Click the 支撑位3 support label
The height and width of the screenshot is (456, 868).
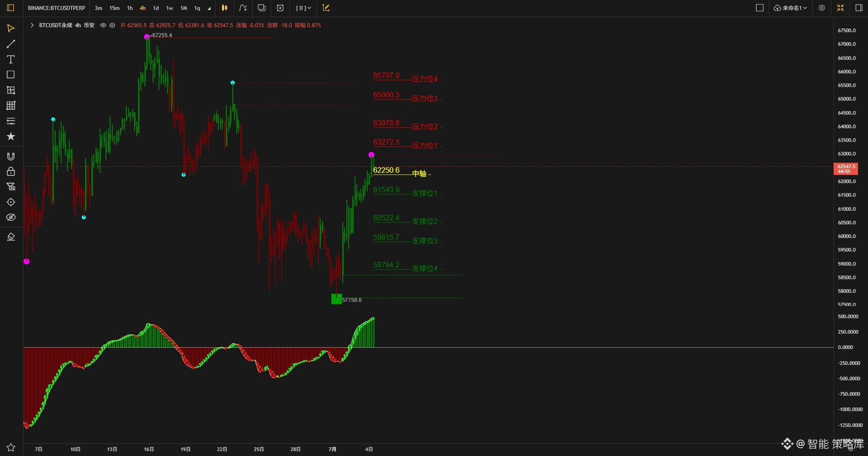click(425, 241)
